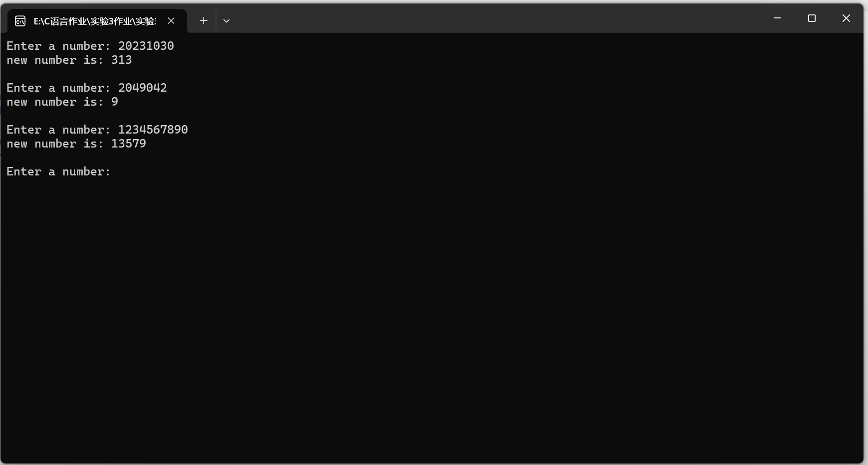Close the terminal window
The height and width of the screenshot is (465, 868).
(846, 18)
